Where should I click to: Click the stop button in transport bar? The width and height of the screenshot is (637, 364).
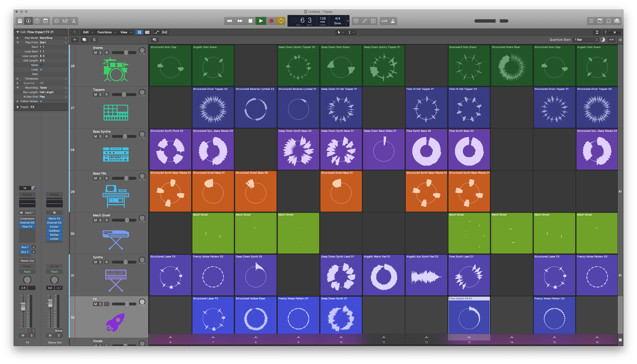250,21
